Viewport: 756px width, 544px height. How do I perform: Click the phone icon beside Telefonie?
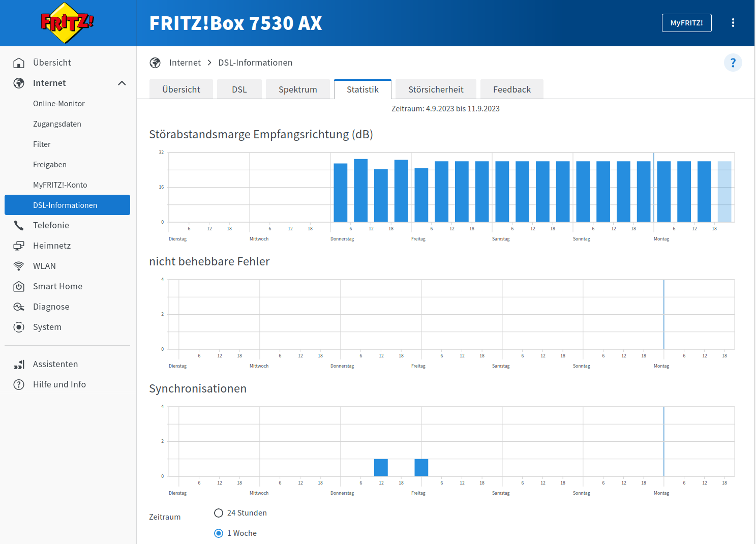coord(19,225)
